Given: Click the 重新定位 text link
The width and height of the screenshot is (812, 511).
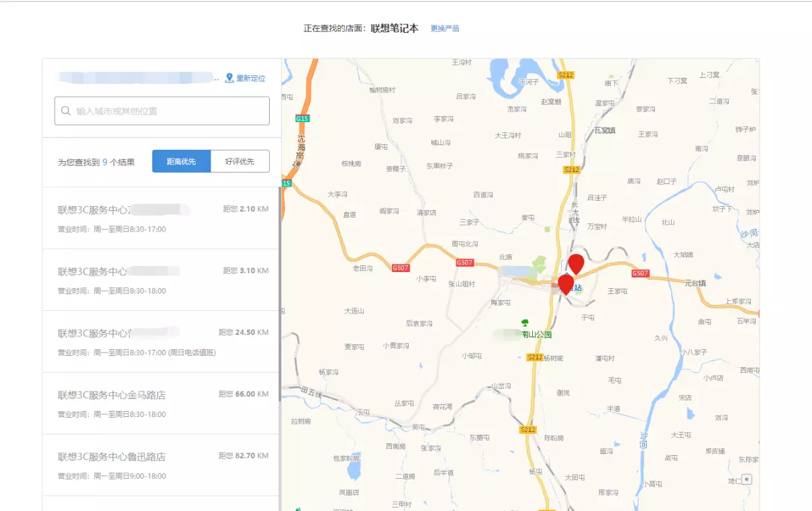Looking at the screenshot, I should pos(250,79).
